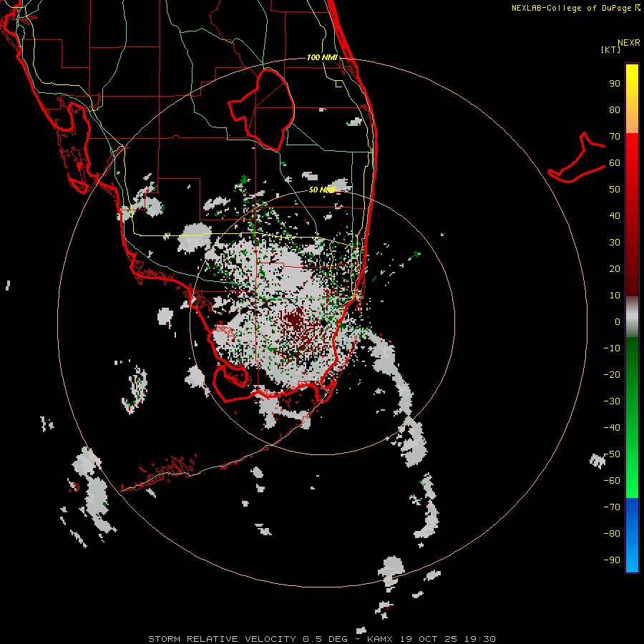The height and width of the screenshot is (644, 644).
Task: Click the 80 value on velocity scale
Action: click(x=615, y=110)
